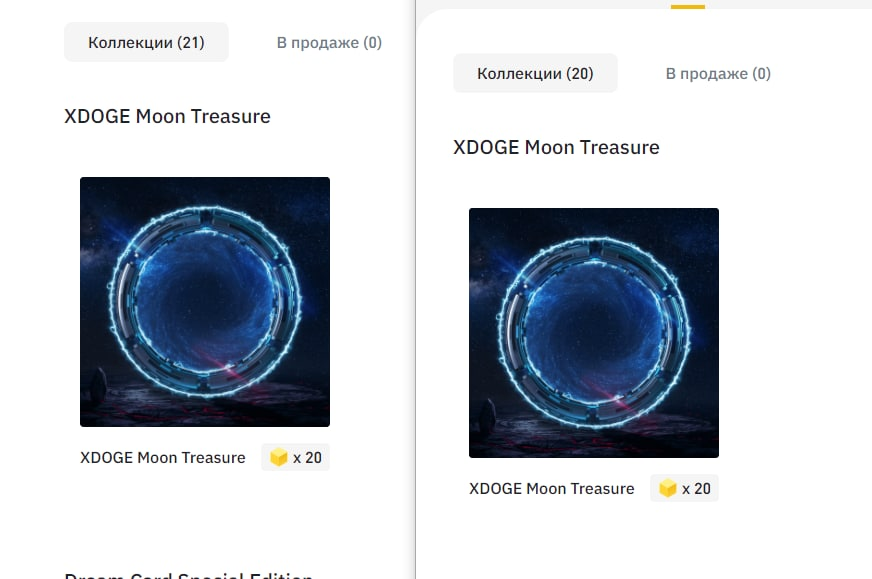Screen dimensions: 872x579
Task: Click the XDOGE Moon Treasure heading below Коллекции (21)
Action: (167, 116)
